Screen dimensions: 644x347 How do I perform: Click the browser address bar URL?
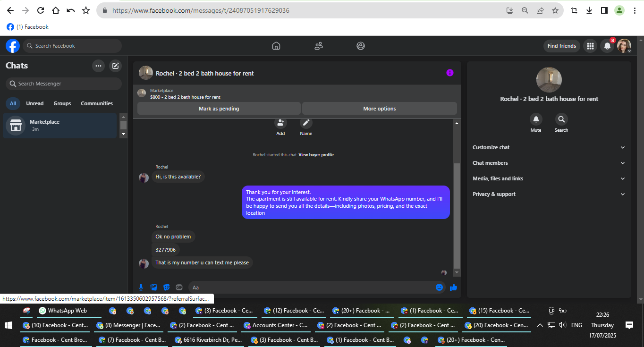click(201, 10)
